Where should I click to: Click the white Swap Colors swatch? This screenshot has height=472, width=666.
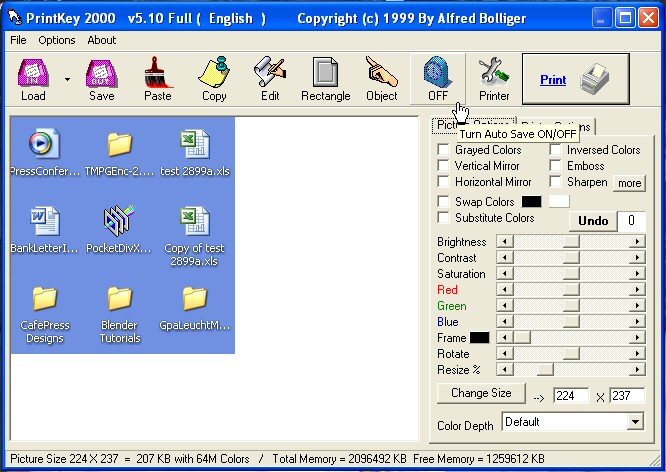559,201
